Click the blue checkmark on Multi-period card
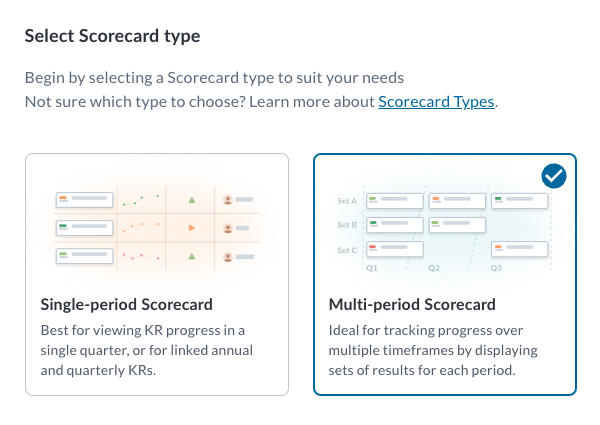The height and width of the screenshot is (425, 600). click(x=554, y=176)
